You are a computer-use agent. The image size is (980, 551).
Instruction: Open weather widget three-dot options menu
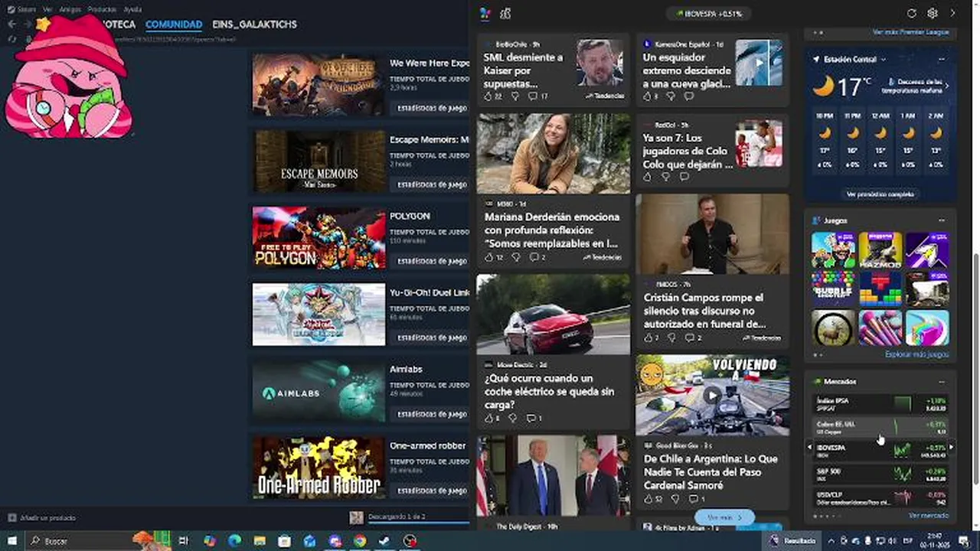(x=942, y=59)
